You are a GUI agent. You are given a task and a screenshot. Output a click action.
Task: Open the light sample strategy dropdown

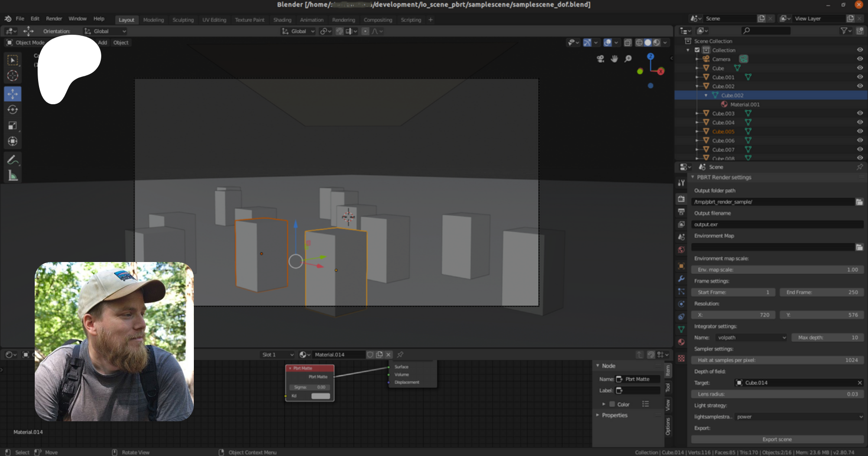click(x=799, y=417)
